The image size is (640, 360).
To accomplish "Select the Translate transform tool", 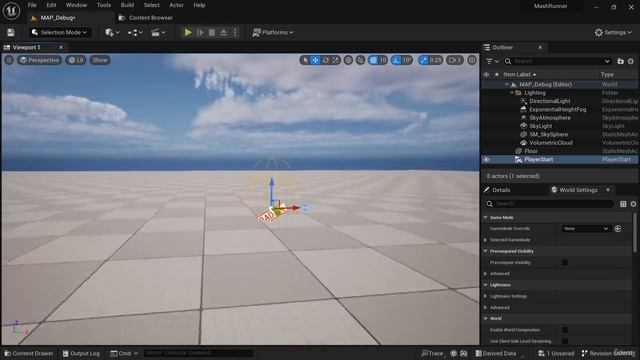I will (x=315, y=60).
